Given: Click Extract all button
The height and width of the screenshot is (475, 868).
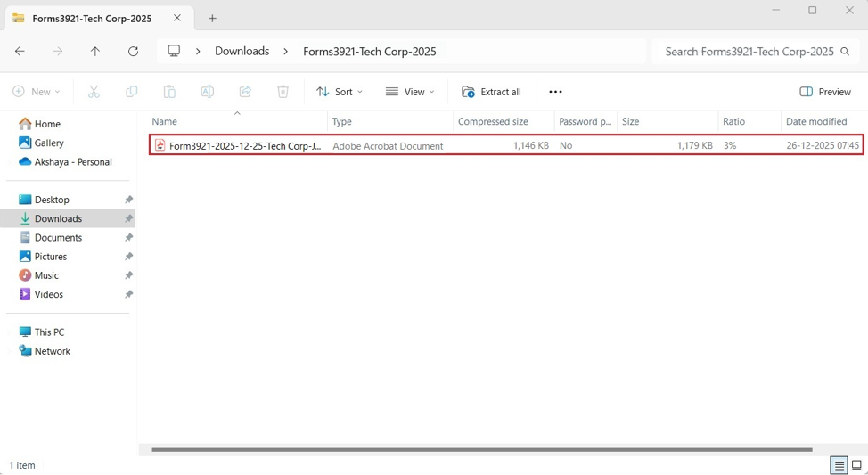Looking at the screenshot, I should tap(491, 92).
